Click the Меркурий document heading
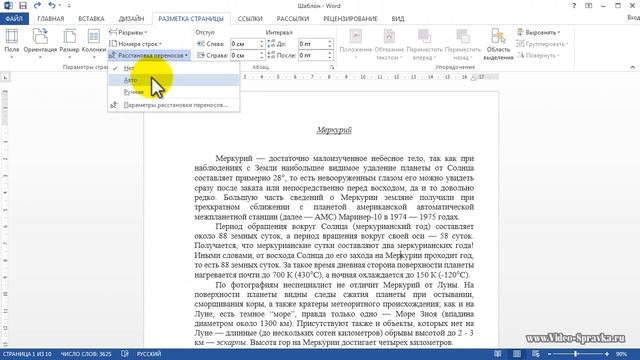 [x=334, y=130]
